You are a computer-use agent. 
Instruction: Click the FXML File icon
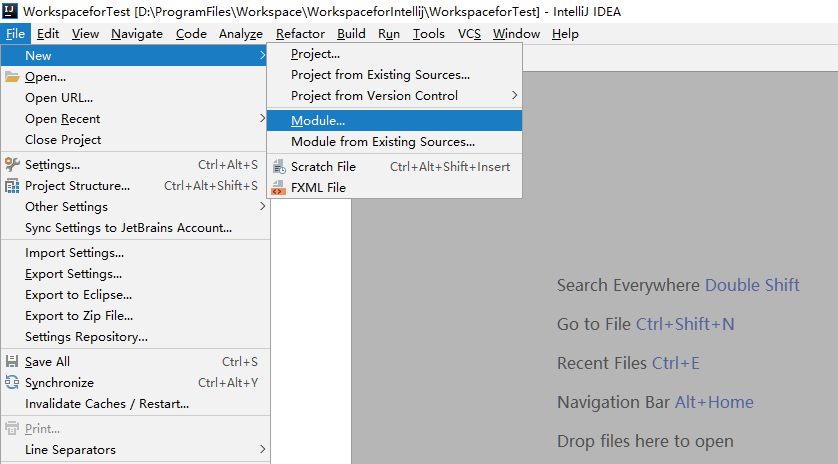[278, 188]
